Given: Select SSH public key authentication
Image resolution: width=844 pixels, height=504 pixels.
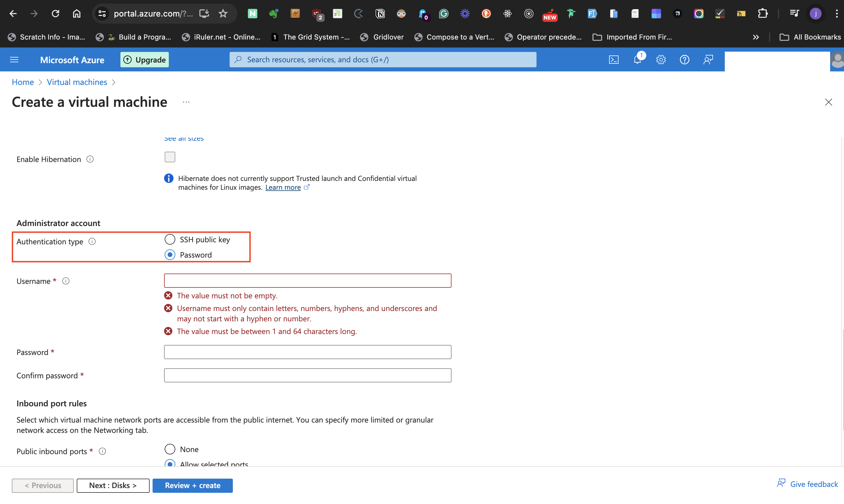Looking at the screenshot, I should [170, 239].
